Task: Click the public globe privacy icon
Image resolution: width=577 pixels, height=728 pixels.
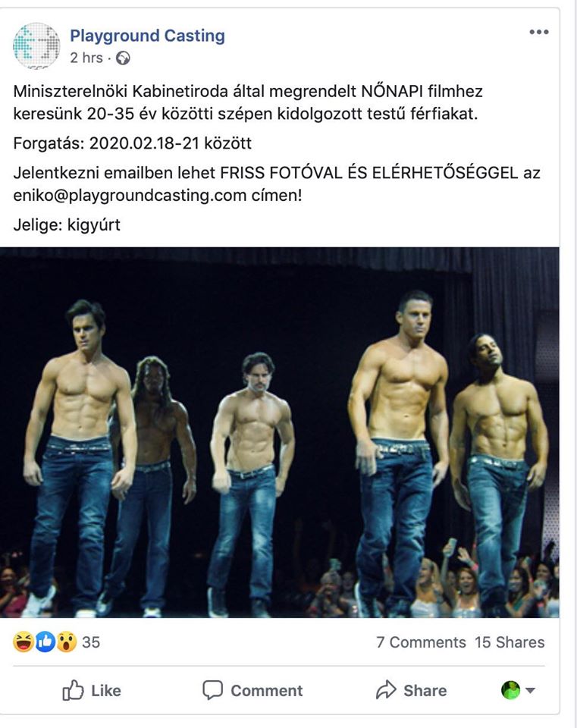Action: coord(123,58)
